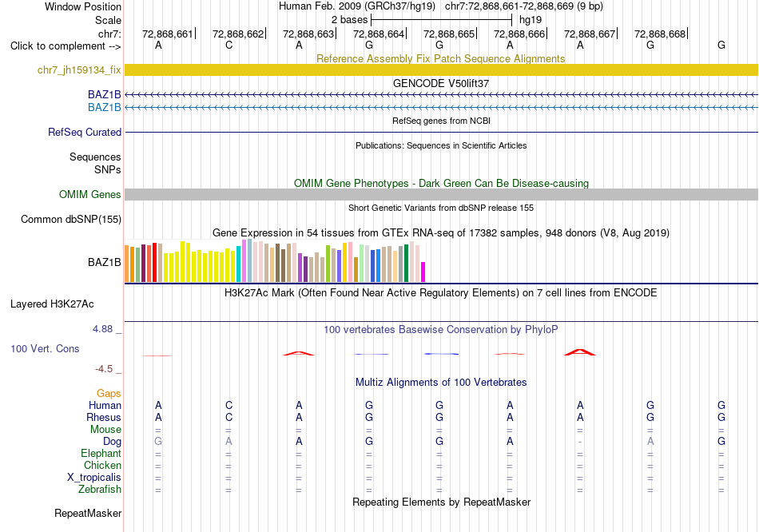The width and height of the screenshot is (759, 532).
Task: Click the C base in the Rhesus row
Action: pyautogui.click(x=229, y=417)
